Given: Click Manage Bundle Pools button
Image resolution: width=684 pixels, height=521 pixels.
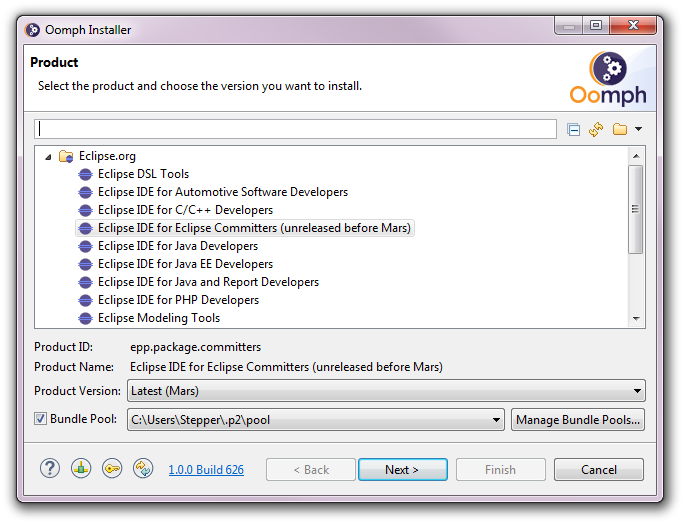Looking at the screenshot, I should click(x=578, y=420).
